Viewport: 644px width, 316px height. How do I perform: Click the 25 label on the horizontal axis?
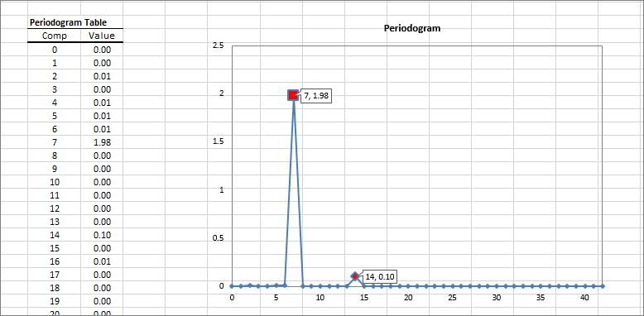click(x=452, y=297)
